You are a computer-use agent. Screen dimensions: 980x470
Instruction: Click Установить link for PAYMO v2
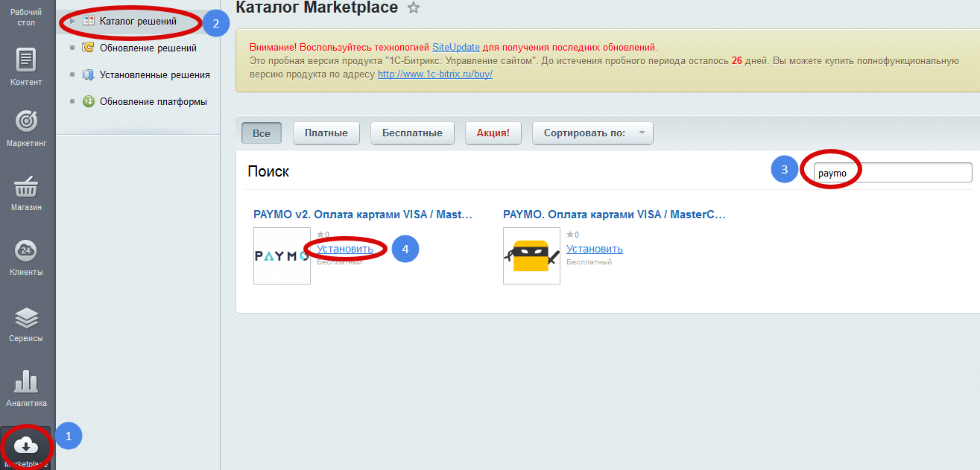coord(344,249)
